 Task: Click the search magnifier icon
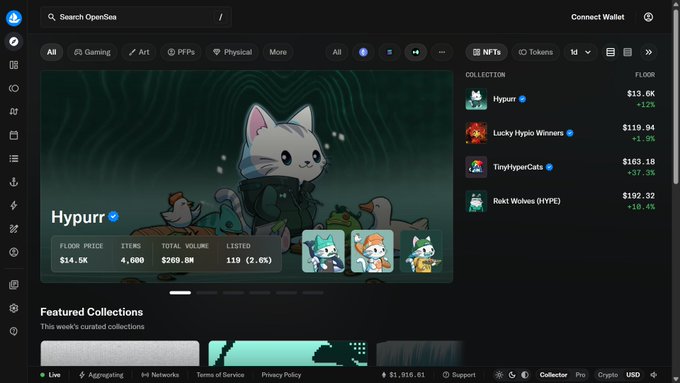click(x=52, y=17)
